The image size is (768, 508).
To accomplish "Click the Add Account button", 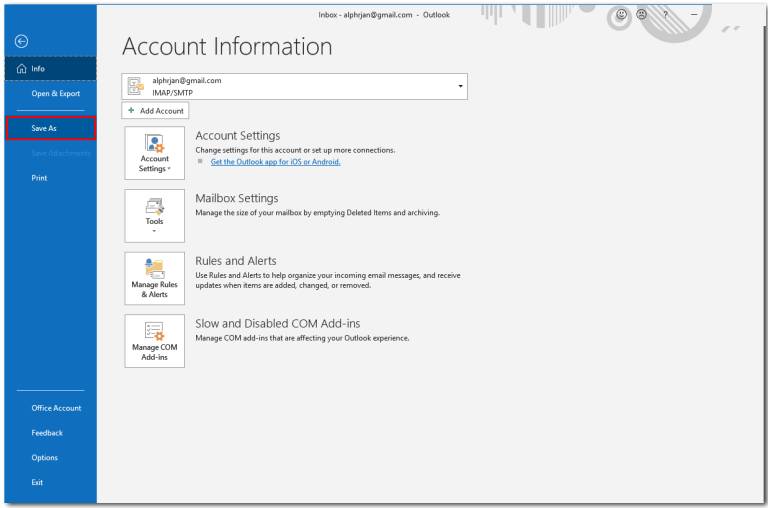I will click(155, 111).
